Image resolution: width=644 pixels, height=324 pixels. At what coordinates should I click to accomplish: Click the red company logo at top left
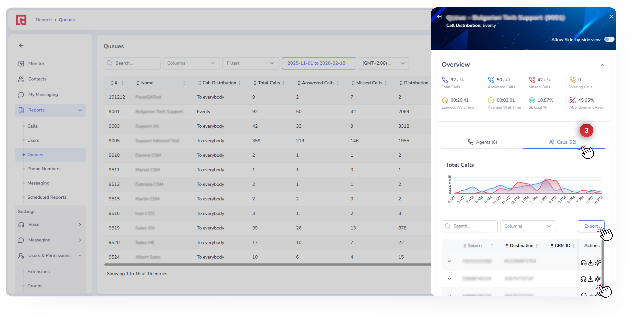tap(21, 20)
